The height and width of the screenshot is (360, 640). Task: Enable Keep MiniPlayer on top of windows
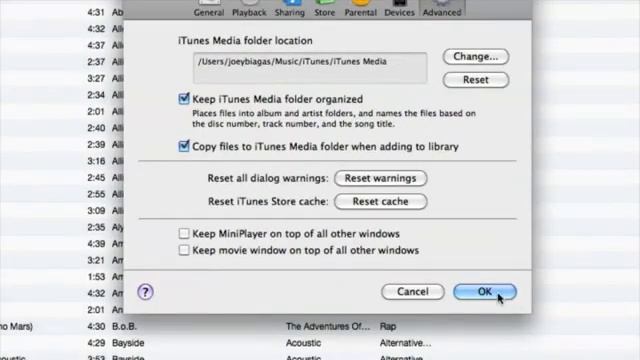coord(184,233)
